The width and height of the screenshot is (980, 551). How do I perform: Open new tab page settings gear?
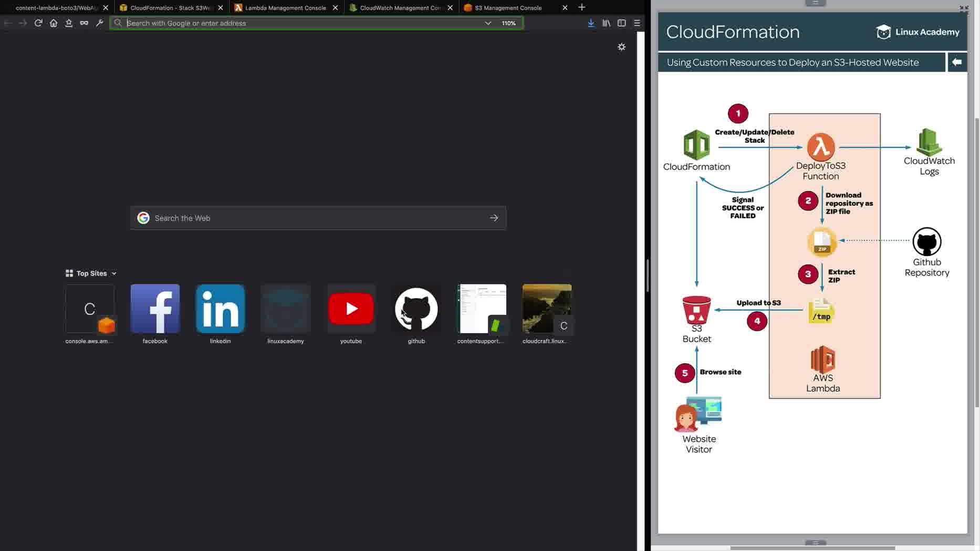click(x=621, y=47)
